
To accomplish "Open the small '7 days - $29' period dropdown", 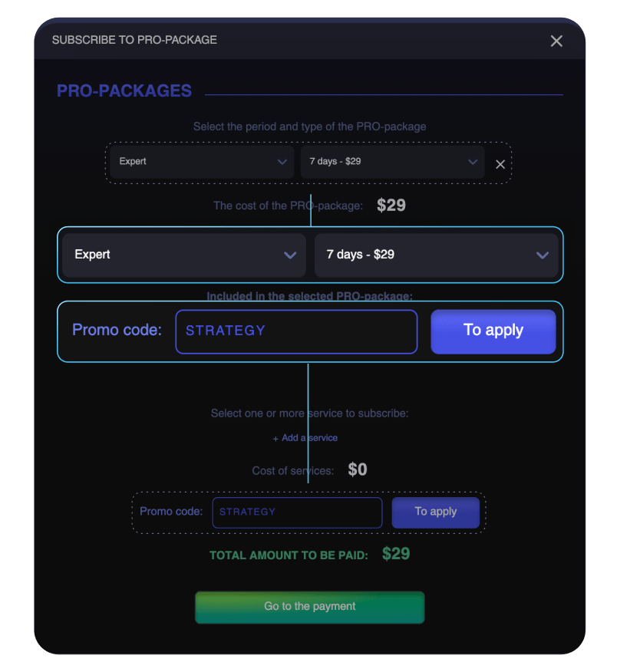I will (x=391, y=162).
